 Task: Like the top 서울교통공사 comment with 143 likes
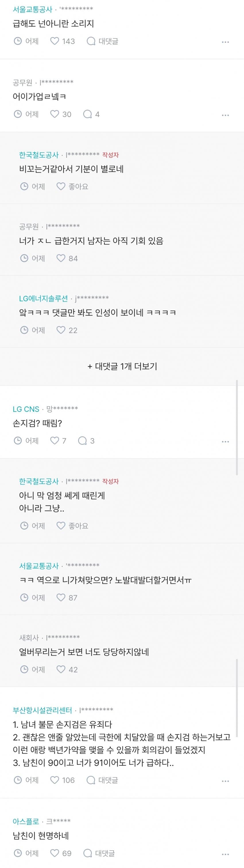click(x=55, y=41)
